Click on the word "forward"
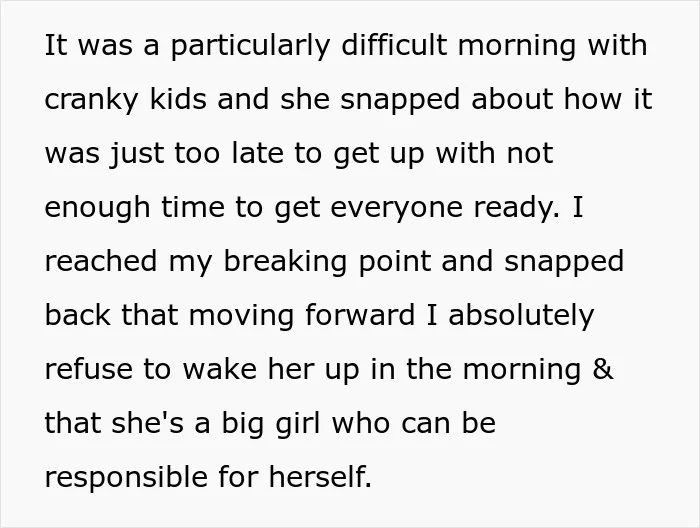700x528 pixels. [360, 315]
